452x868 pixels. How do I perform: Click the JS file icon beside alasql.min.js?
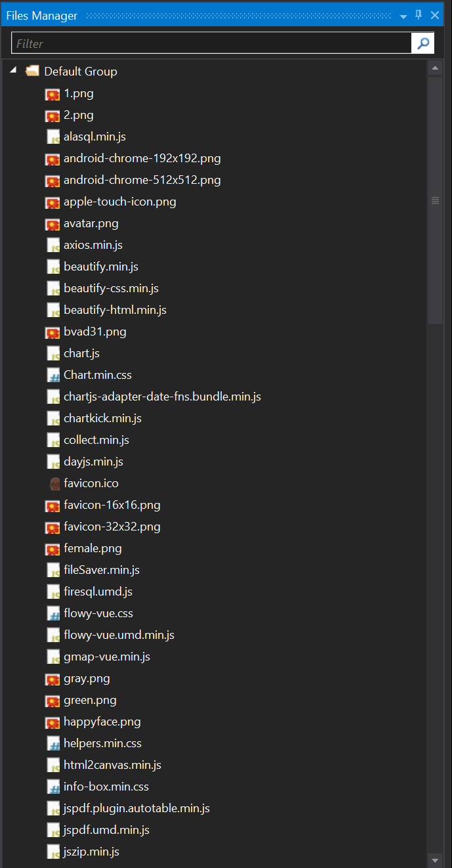click(x=53, y=137)
